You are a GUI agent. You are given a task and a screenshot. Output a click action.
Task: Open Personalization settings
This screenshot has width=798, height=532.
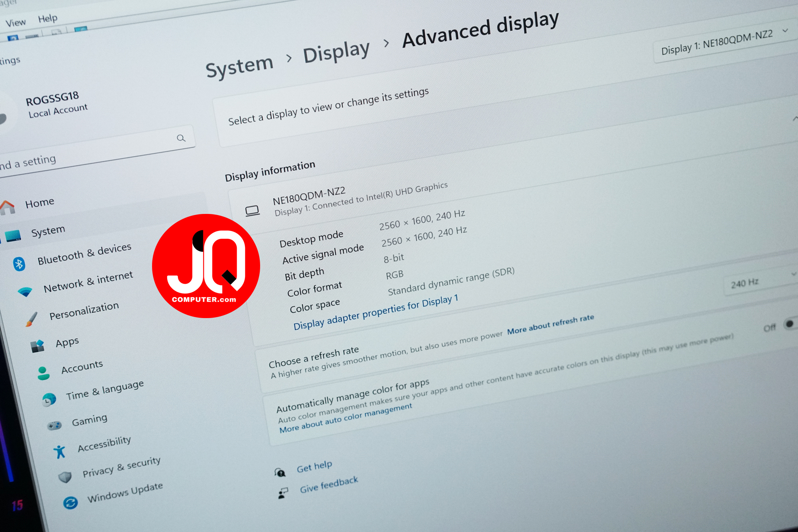pyautogui.click(x=84, y=311)
